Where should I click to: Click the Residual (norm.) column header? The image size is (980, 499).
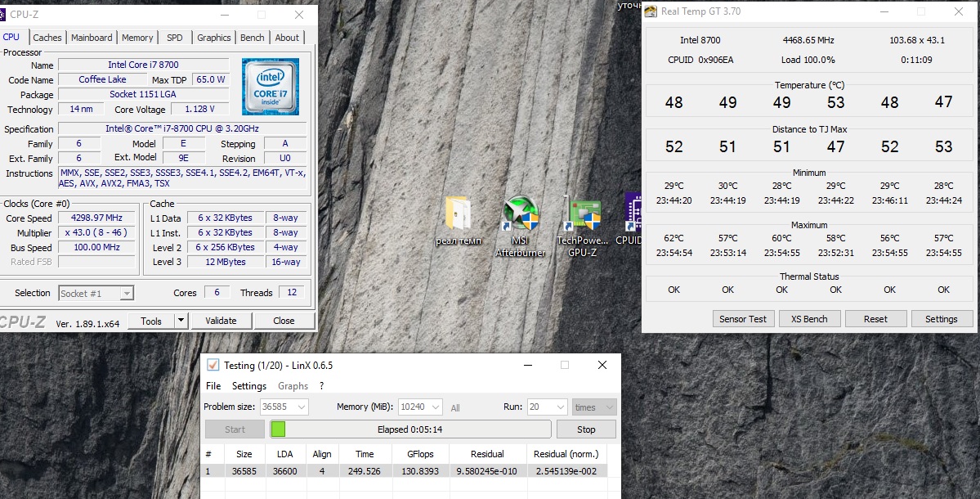click(566, 454)
